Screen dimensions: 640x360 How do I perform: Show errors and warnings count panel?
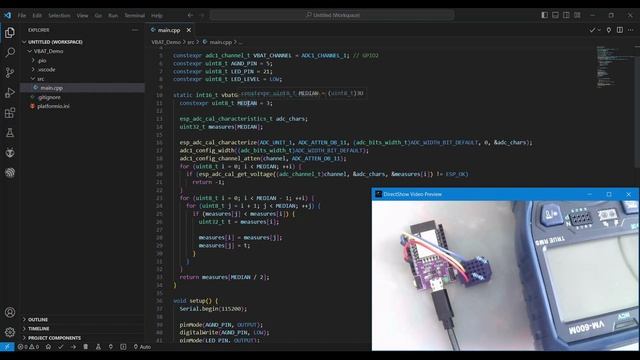point(28,347)
